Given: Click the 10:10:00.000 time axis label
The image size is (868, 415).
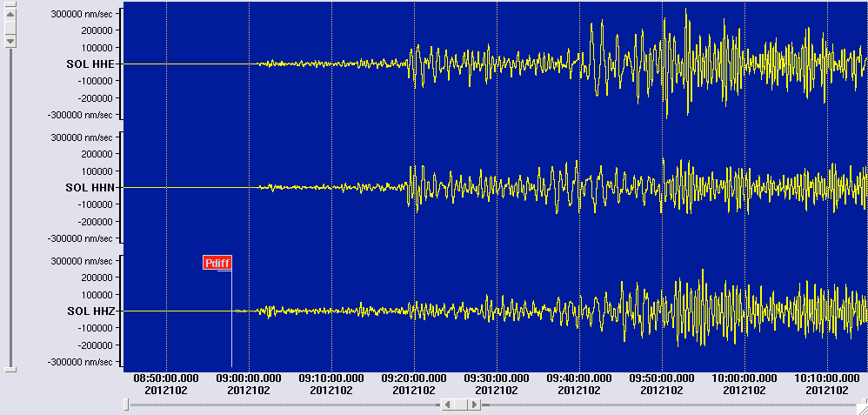Looking at the screenshot, I should tap(827, 378).
